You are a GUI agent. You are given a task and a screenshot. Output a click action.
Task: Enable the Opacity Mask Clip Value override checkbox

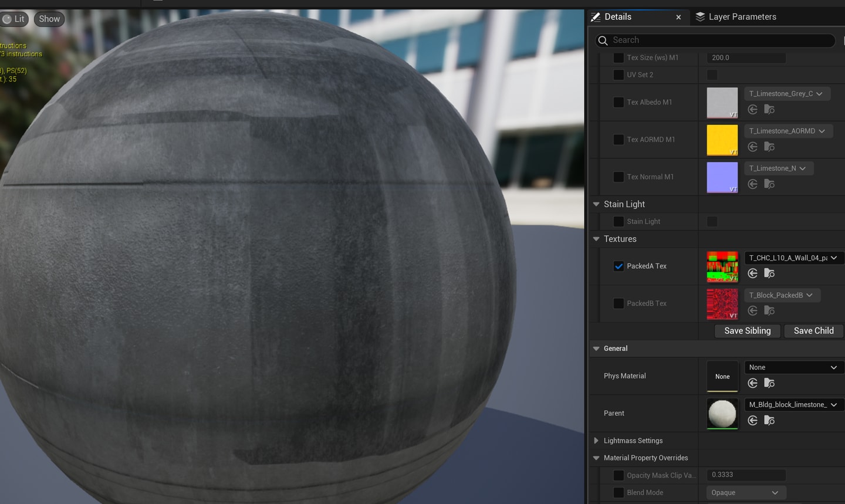coord(618,475)
